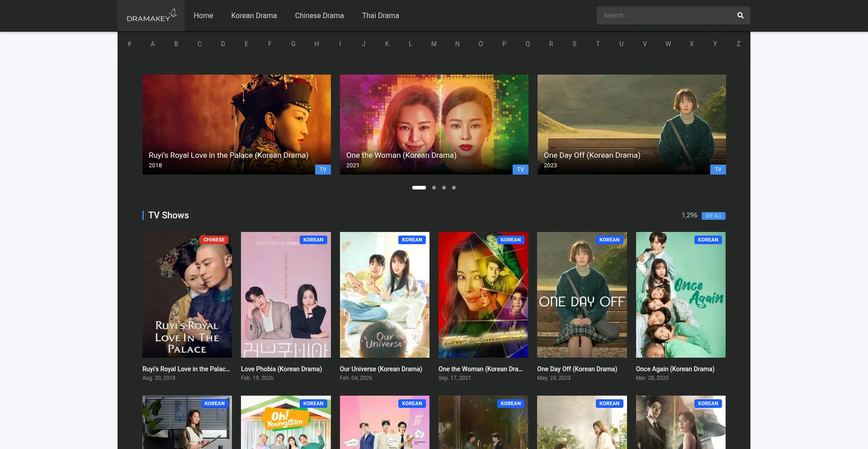Click the KOREAN badge on Love Phobia poster

click(x=313, y=240)
